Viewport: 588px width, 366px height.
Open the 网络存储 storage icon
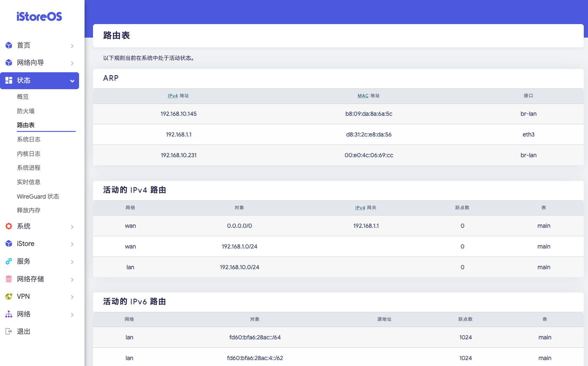8,279
